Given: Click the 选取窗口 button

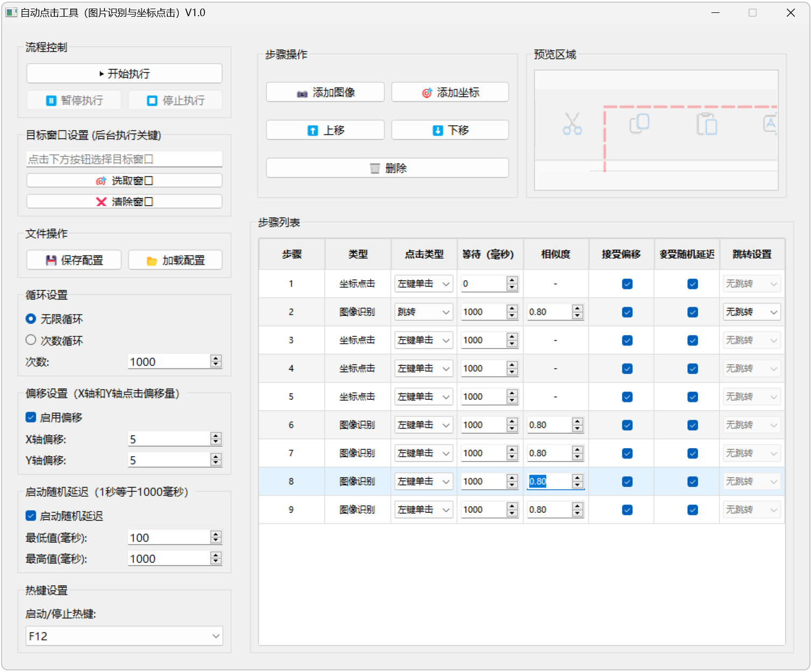Looking at the screenshot, I should 124,181.
